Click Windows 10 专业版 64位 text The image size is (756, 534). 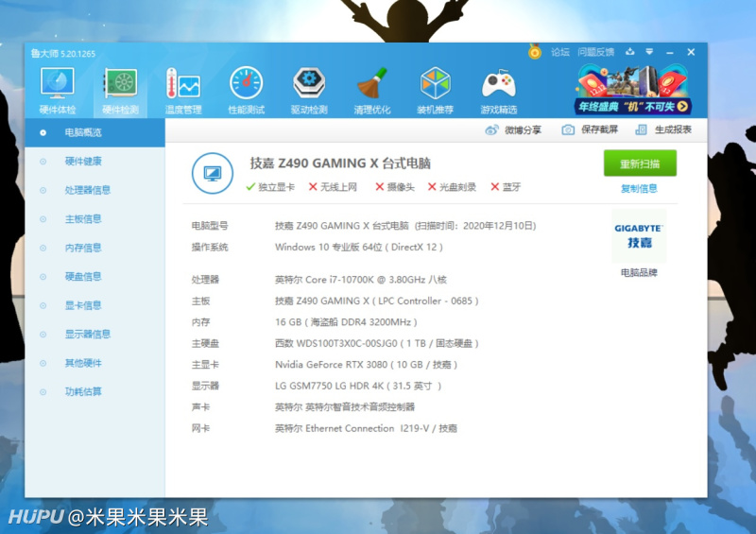pos(359,247)
